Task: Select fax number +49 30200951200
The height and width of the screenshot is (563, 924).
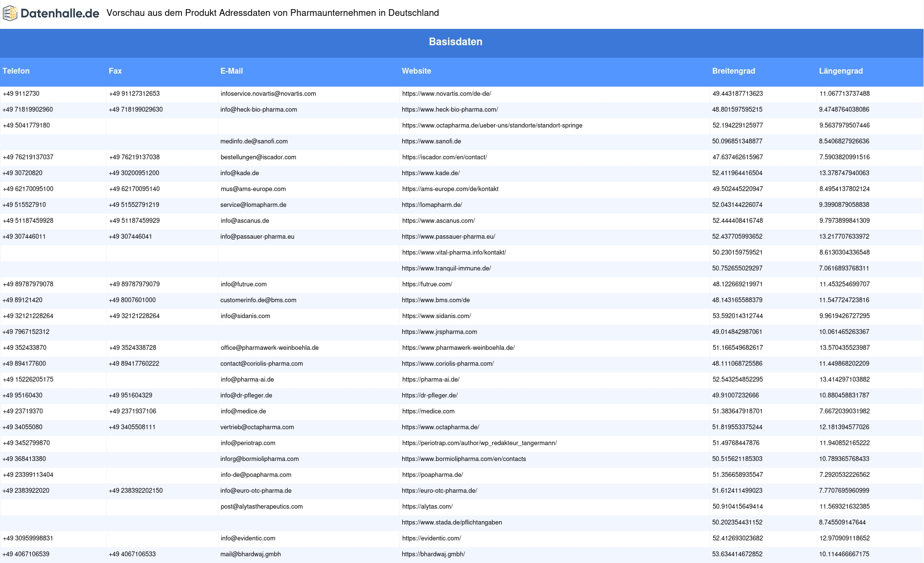Action: click(x=134, y=173)
